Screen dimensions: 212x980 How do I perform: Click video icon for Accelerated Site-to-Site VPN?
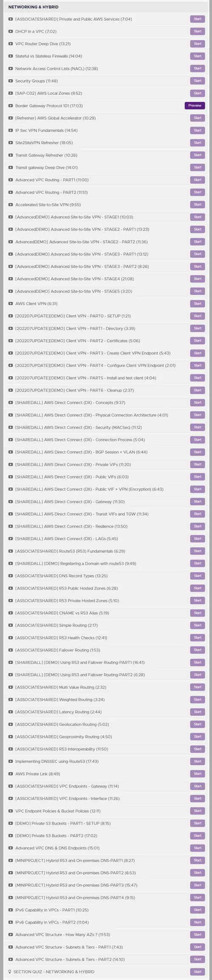tap(11, 205)
